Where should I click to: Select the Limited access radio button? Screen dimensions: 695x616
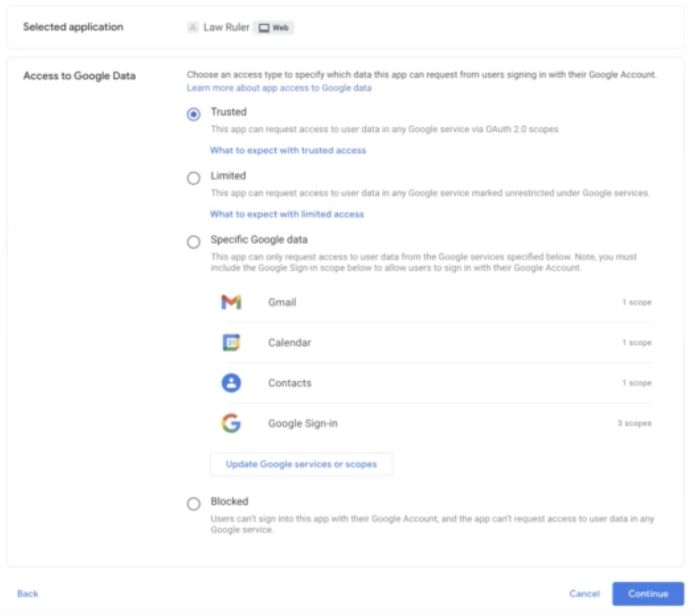(x=194, y=178)
